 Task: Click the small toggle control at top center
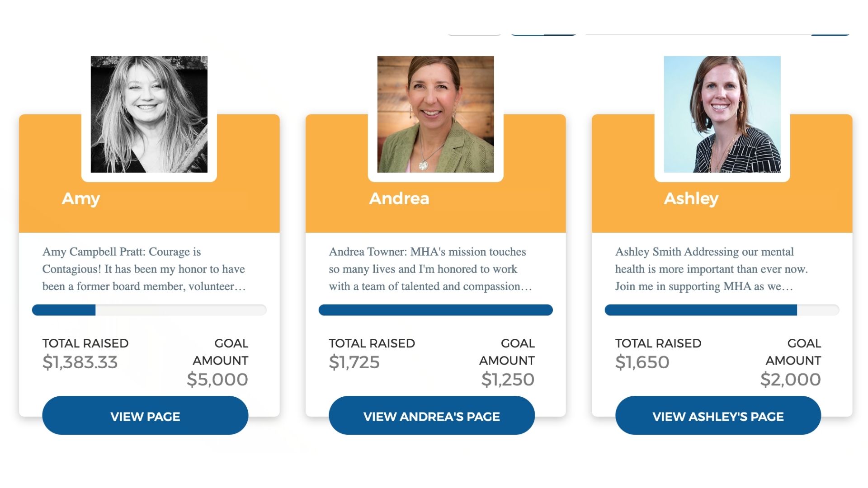(x=542, y=34)
